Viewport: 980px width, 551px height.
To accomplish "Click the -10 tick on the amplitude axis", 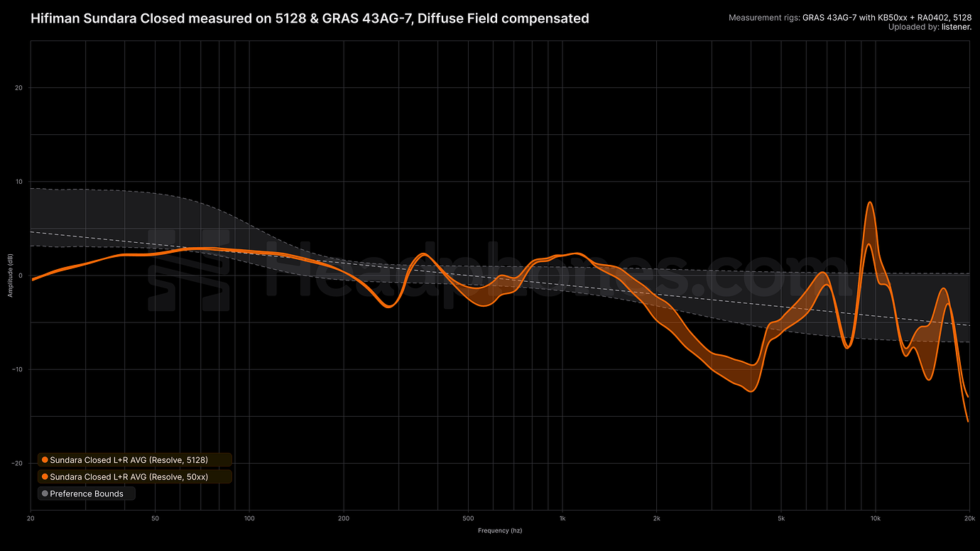I will pyautogui.click(x=18, y=369).
